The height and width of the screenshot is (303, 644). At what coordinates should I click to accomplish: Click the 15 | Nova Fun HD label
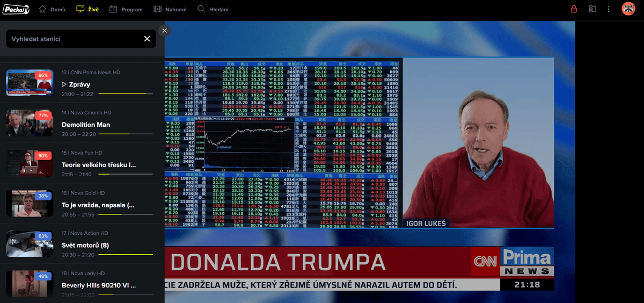83,153
